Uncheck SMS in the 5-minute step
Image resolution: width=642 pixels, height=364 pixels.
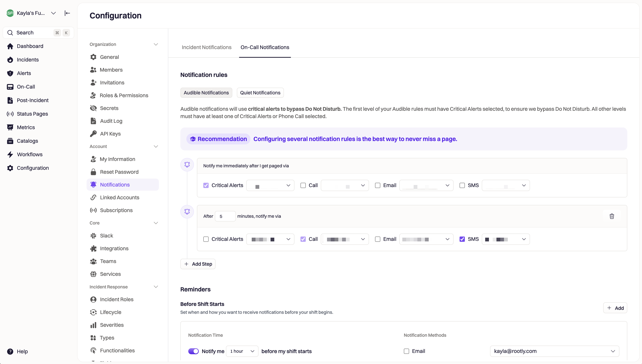click(462, 239)
